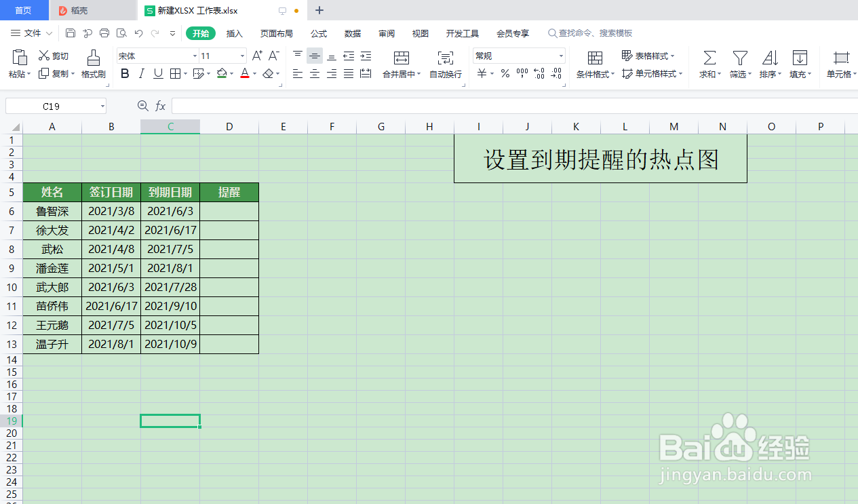Open the 数据 ribbon tab
The height and width of the screenshot is (504, 858).
pyautogui.click(x=354, y=33)
